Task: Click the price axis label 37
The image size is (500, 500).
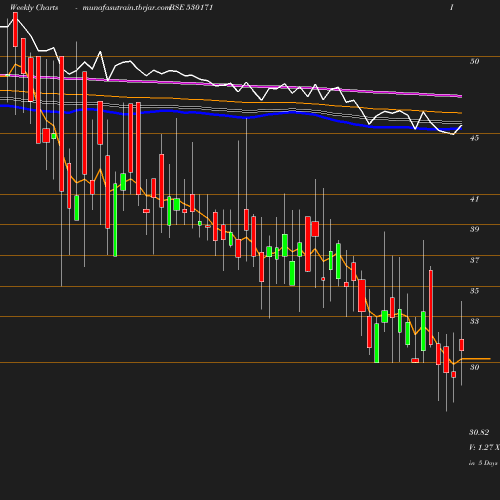Action: coord(474,260)
